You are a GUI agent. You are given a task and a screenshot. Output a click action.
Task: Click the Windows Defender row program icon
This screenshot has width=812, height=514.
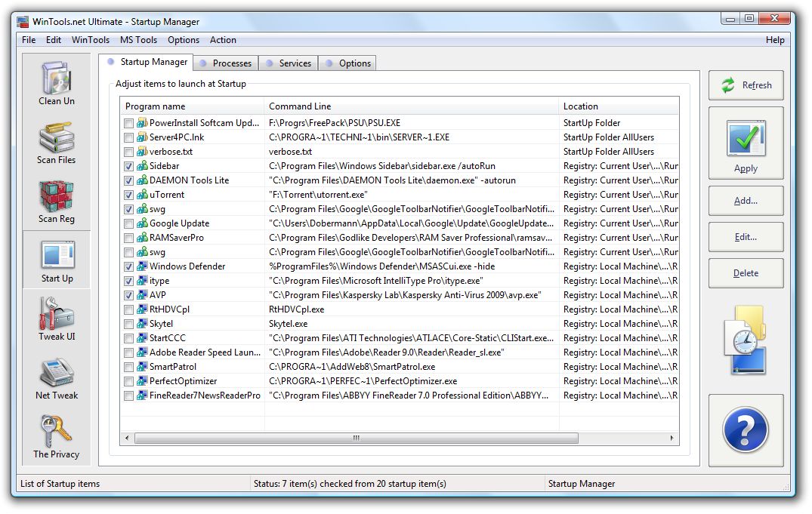tap(143, 266)
